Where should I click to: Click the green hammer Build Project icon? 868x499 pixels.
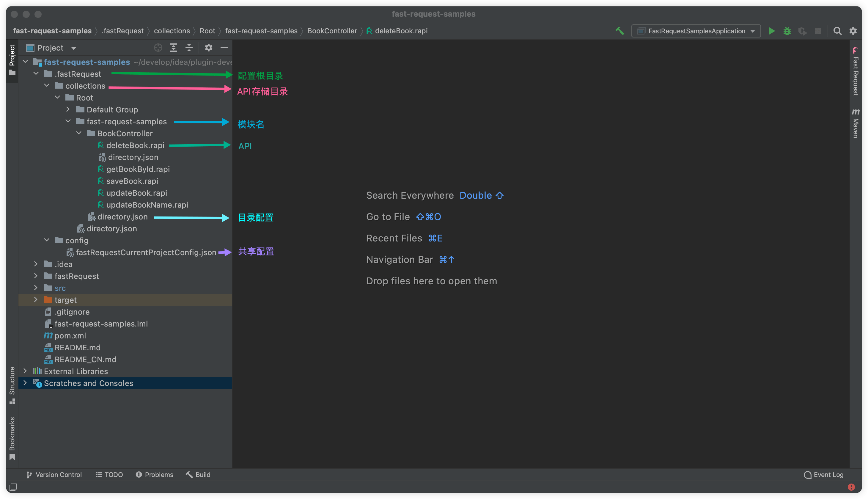[619, 31]
